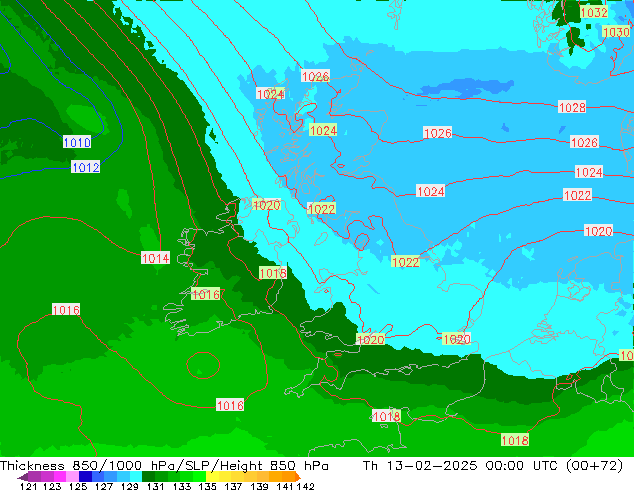634x490 pixels.
Task: Select the chart title 'Thickness 850/1000 hPa/SLP/Height 850 hPa'
Action: (164, 466)
